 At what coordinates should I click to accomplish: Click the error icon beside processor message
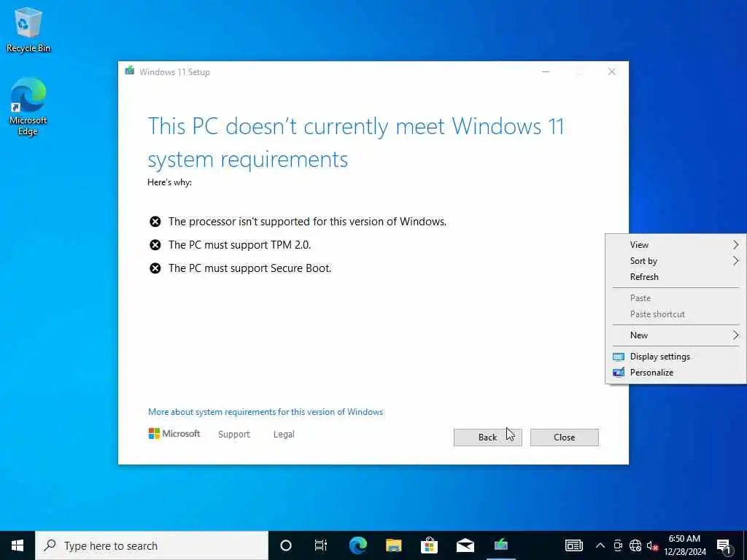(x=155, y=222)
